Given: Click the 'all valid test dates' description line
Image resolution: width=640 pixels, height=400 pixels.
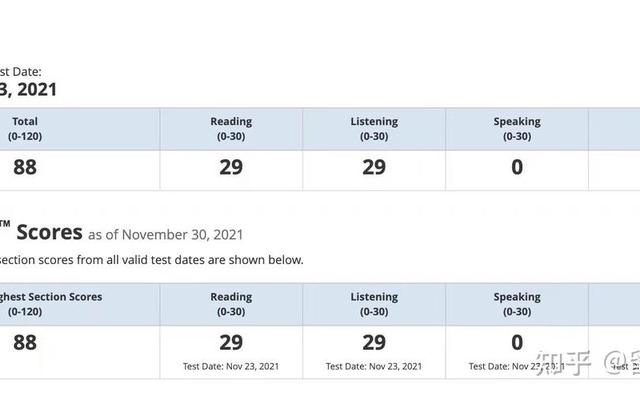Looking at the screenshot, I should pyautogui.click(x=152, y=260).
